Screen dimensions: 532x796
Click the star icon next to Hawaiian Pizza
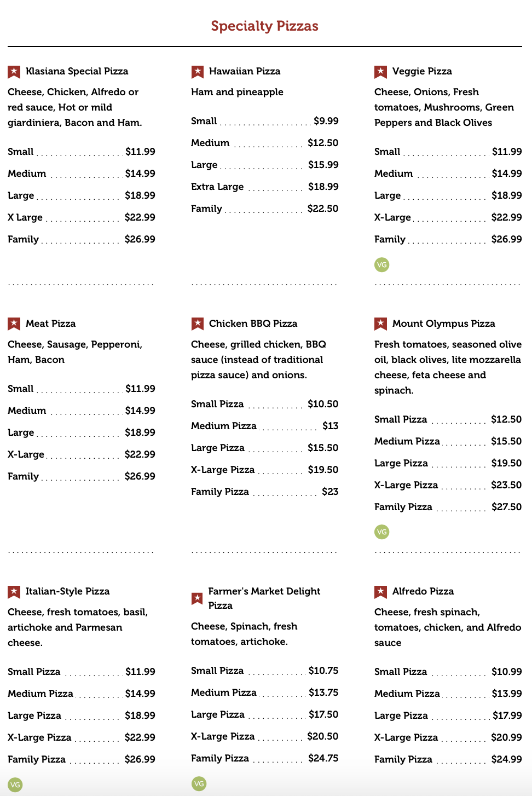point(198,72)
